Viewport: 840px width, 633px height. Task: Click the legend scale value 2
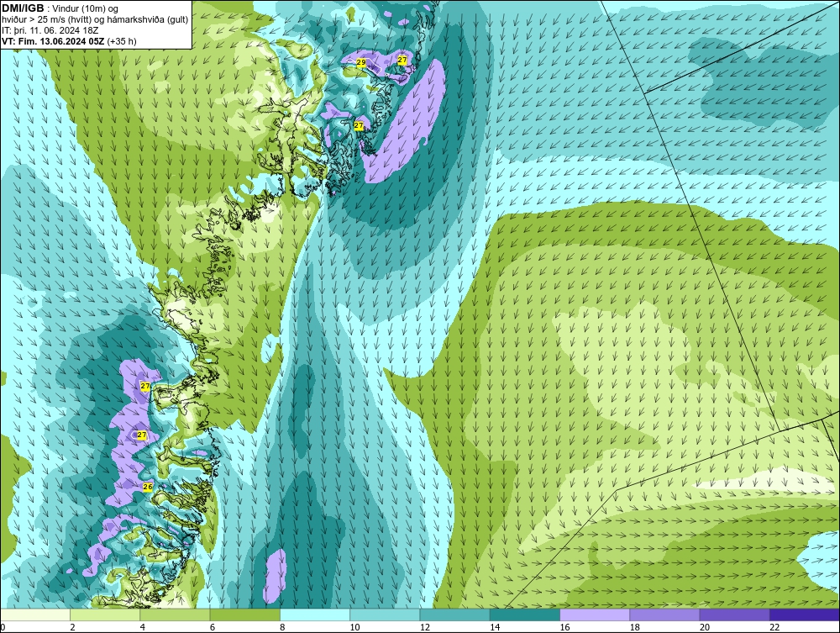point(72,628)
